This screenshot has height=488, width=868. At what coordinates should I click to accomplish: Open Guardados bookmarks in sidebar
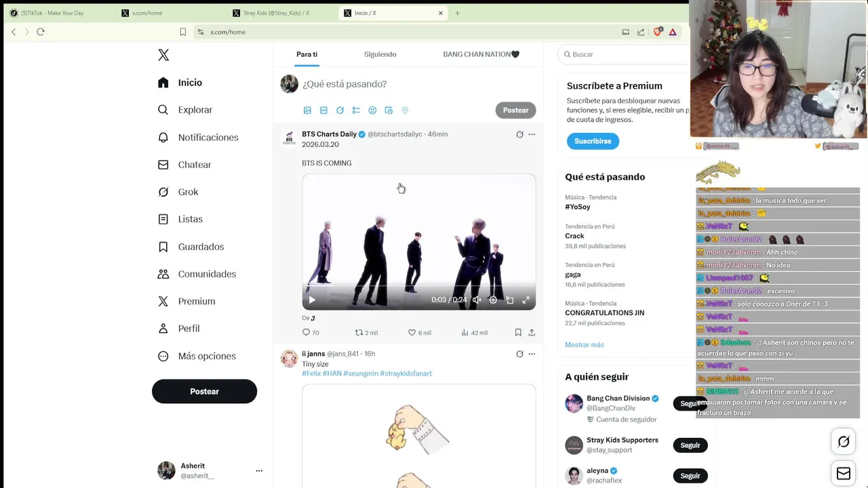click(x=191, y=247)
